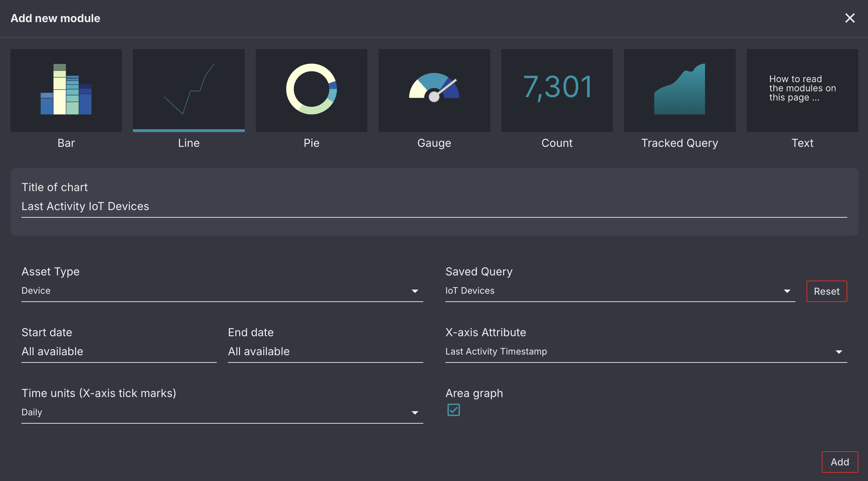Select the Tracked Query area icon

tap(679, 90)
